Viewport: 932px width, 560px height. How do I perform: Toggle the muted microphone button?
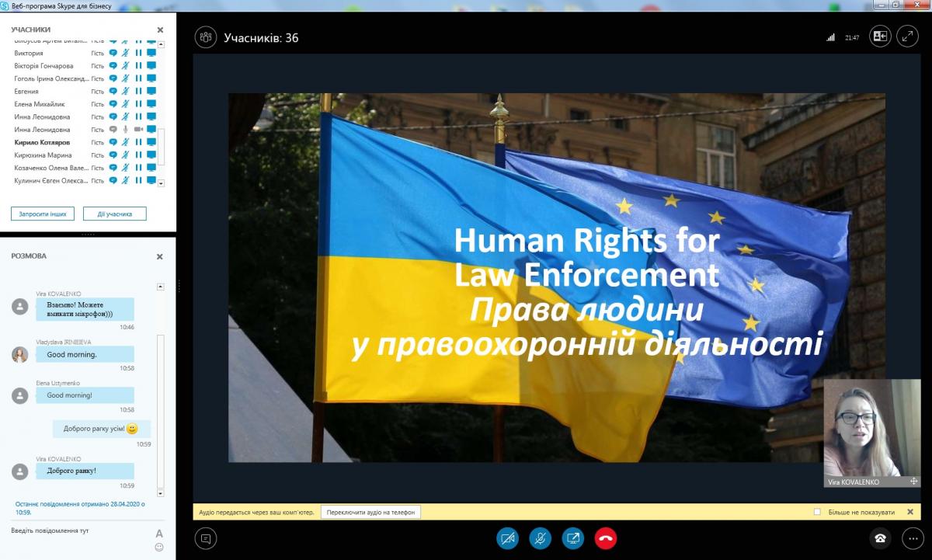click(x=541, y=537)
